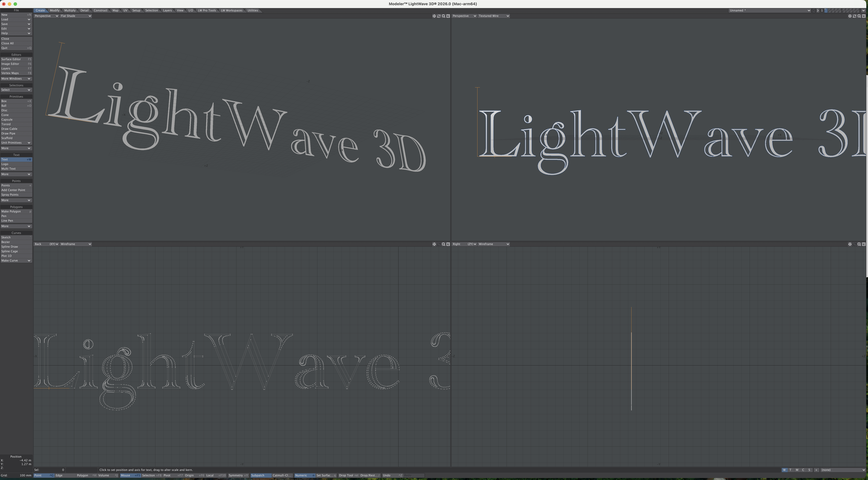The image size is (868, 480).
Task: Go to next layer bank arrow
Action: click(818, 10)
